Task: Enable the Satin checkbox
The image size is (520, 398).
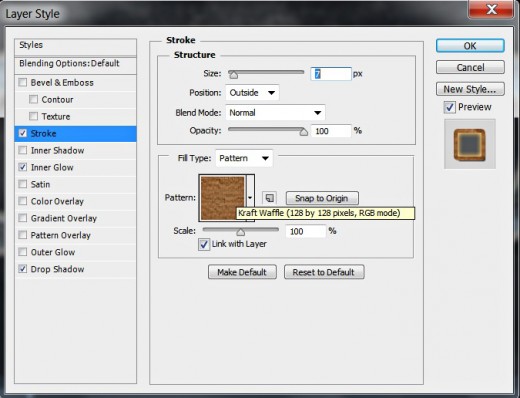Action: [23, 184]
